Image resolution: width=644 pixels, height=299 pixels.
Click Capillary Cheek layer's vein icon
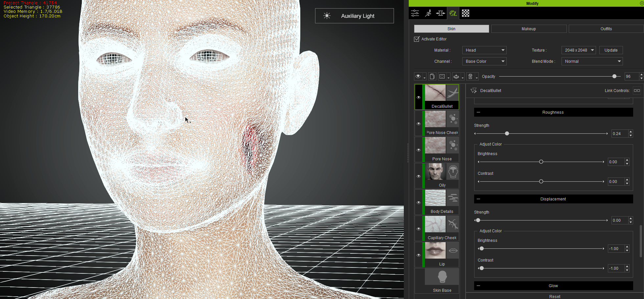tap(452, 224)
